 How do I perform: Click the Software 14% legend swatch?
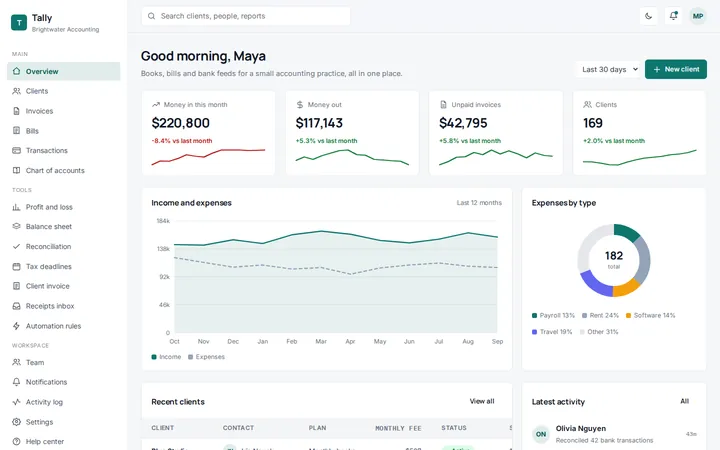click(x=629, y=315)
